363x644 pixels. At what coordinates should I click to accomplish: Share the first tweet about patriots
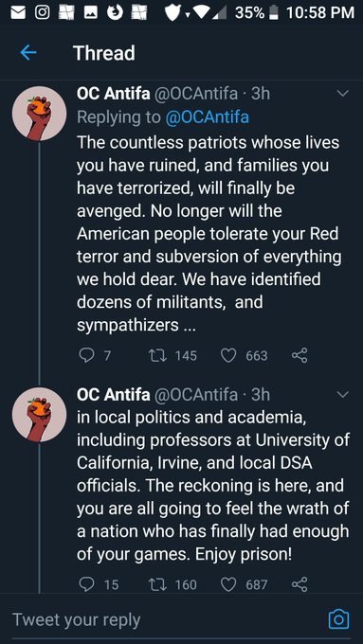299,355
